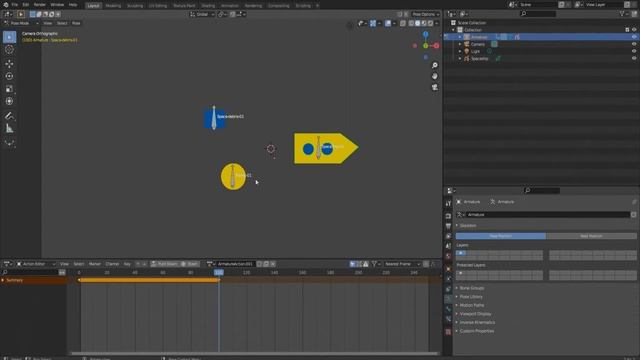This screenshot has height=360, width=640.
Task: Toggle show overlays button in viewport header
Action: coord(388,23)
